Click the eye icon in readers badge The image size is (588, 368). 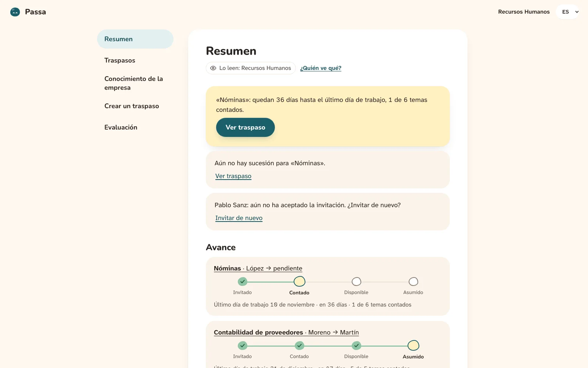click(x=213, y=68)
